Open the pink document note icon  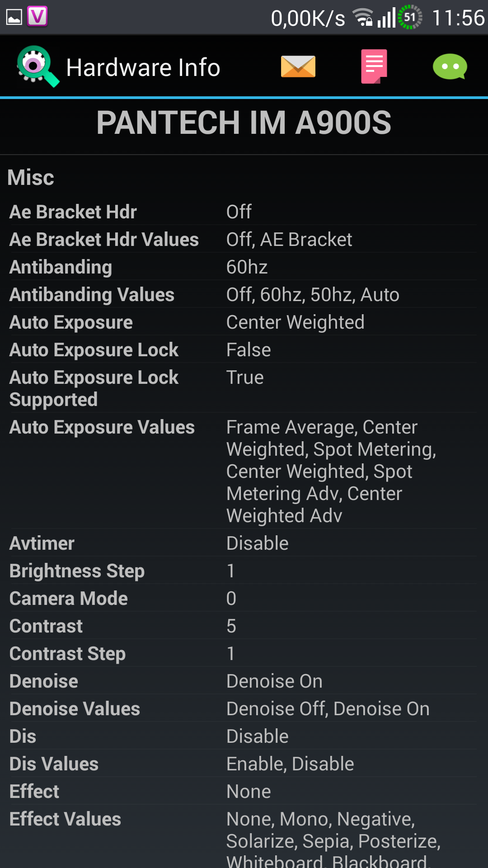[374, 66]
